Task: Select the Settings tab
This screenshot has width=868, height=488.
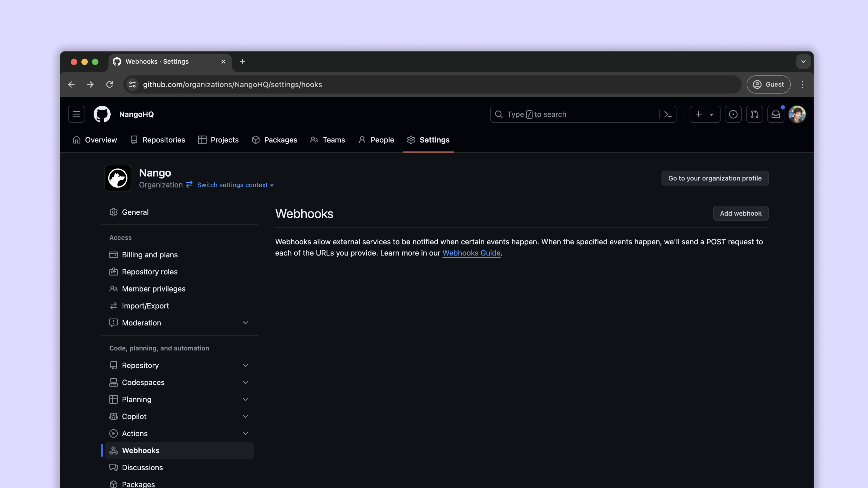Action: coord(428,140)
